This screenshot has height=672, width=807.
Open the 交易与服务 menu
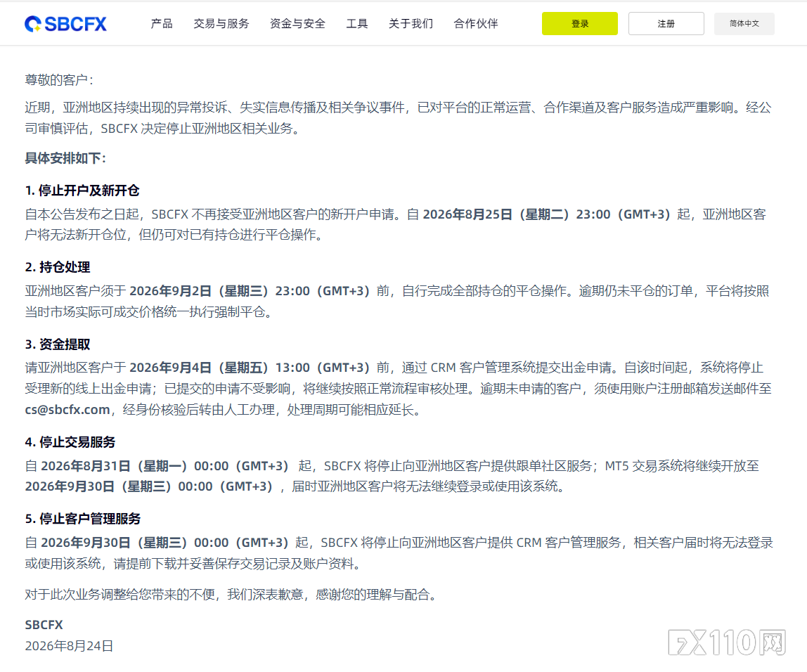tap(221, 24)
